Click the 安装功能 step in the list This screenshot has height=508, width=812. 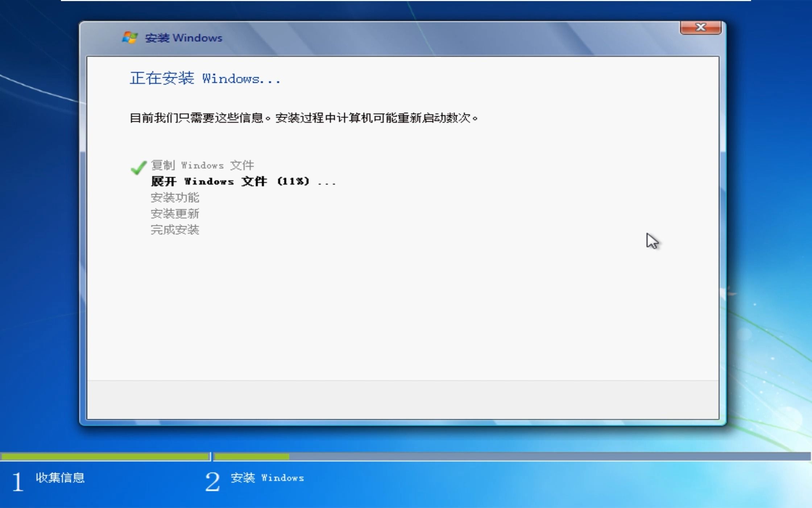point(175,197)
